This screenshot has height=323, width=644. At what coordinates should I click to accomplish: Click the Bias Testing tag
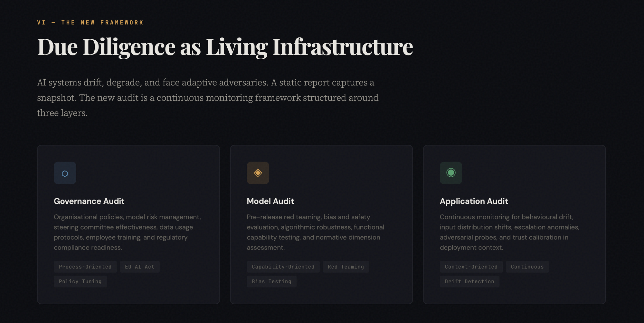(271, 282)
